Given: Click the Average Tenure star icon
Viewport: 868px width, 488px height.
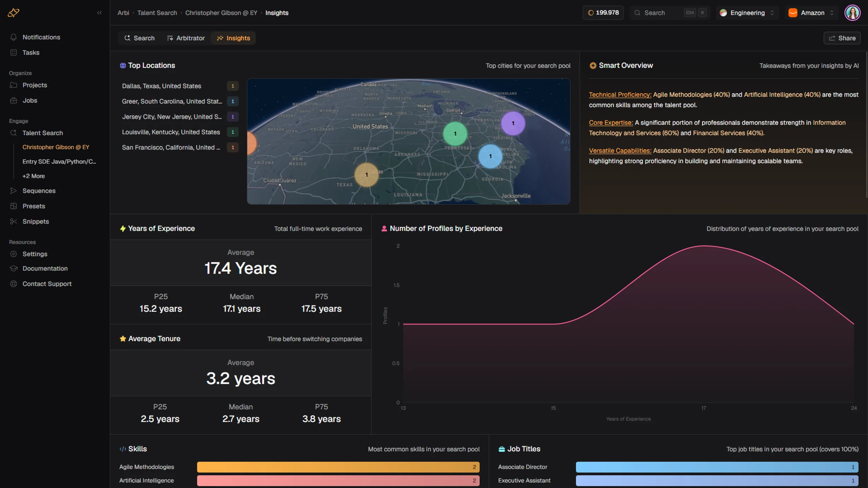Looking at the screenshot, I should pos(123,339).
